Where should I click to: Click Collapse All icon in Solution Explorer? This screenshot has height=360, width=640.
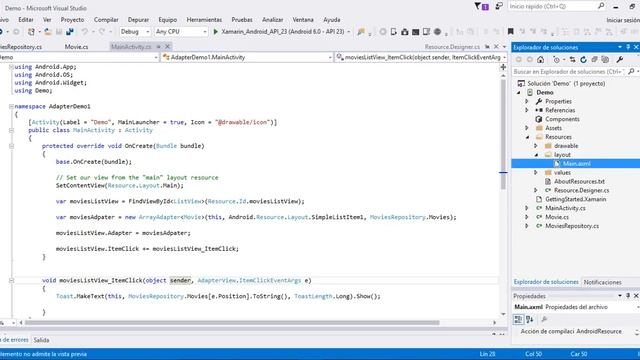tap(594, 60)
